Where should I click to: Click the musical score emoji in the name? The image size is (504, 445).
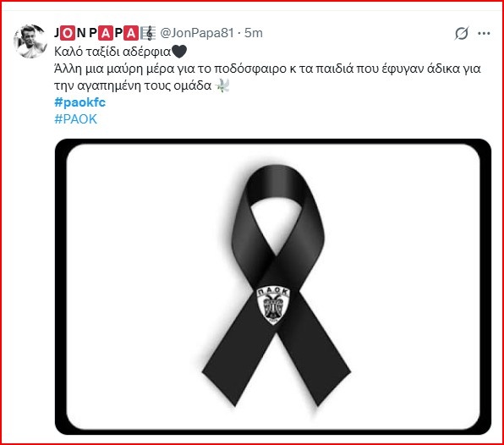click(x=148, y=33)
